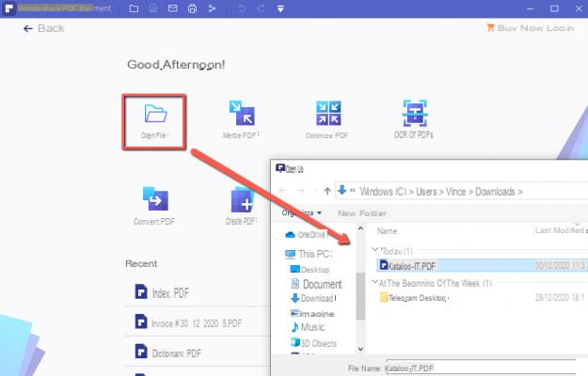Click the navigation pane scroll down arrow
Viewport: 588px width, 376px height.
(360, 349)
